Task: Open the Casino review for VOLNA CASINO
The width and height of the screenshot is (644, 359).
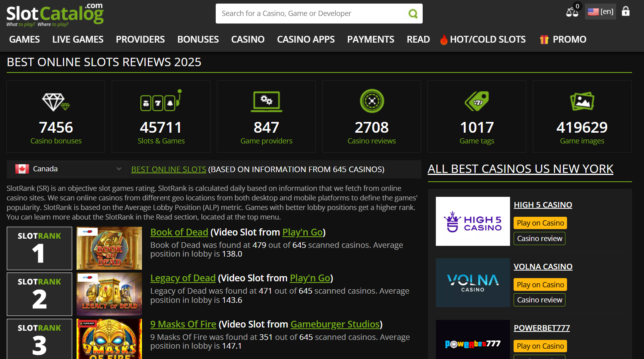Action: tap(539, 300)
